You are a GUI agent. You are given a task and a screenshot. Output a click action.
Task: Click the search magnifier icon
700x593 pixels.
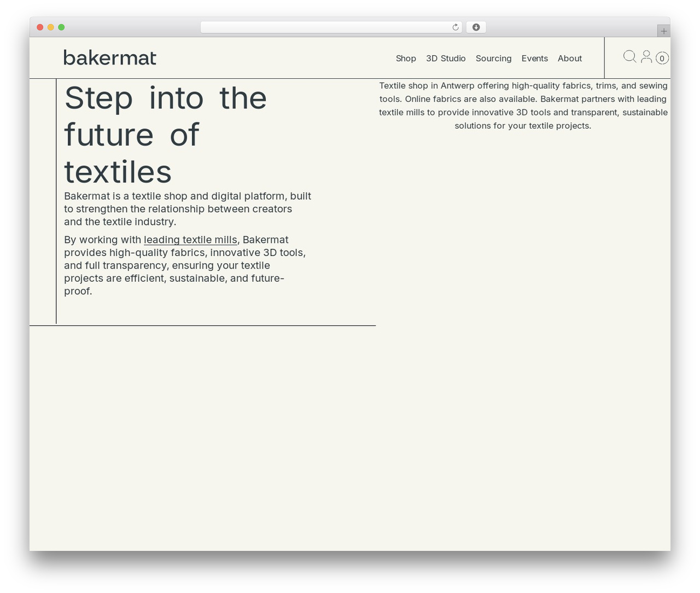coord(630,56)
